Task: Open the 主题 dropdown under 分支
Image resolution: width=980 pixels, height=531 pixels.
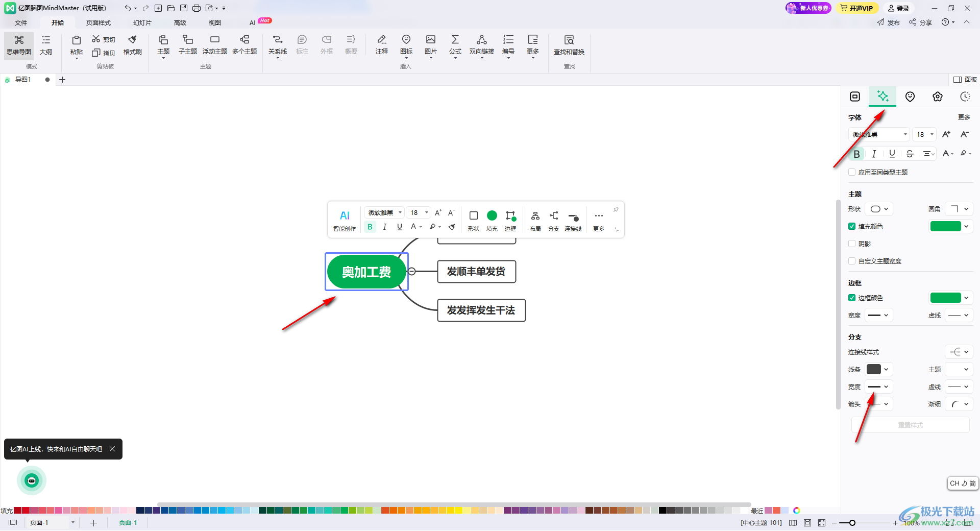Action: [x=959, y=369]
